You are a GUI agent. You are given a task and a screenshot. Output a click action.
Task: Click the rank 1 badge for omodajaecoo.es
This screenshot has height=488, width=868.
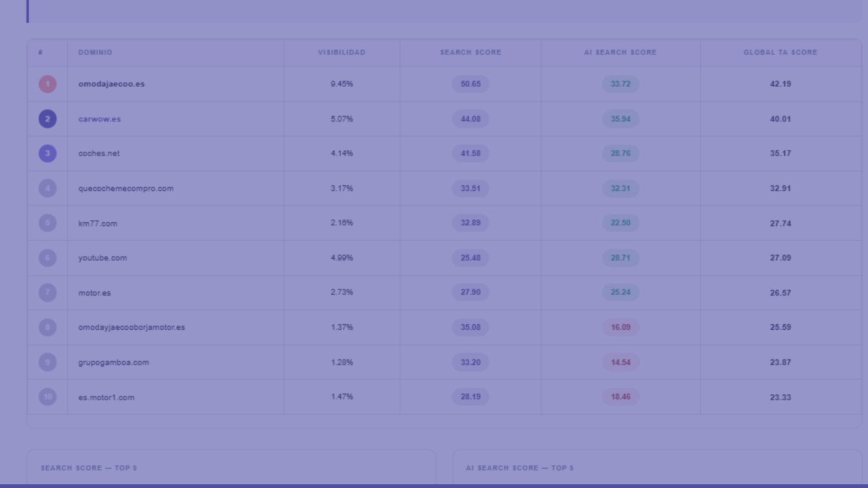[x=47, y=84]
